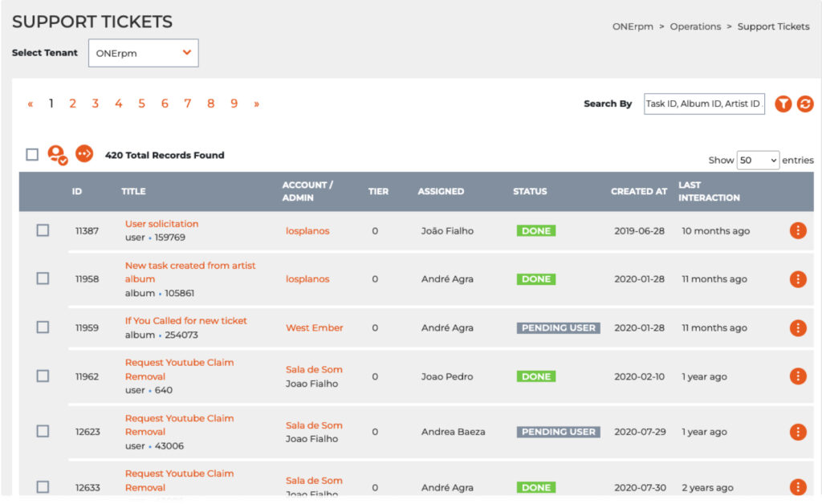822x504 pixels.
Task: Click the assign user icon above table
Action: (x=57, y=154)
